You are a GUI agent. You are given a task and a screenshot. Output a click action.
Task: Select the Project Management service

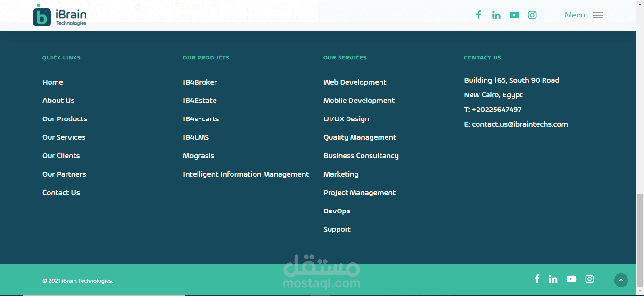coord(360,193)
